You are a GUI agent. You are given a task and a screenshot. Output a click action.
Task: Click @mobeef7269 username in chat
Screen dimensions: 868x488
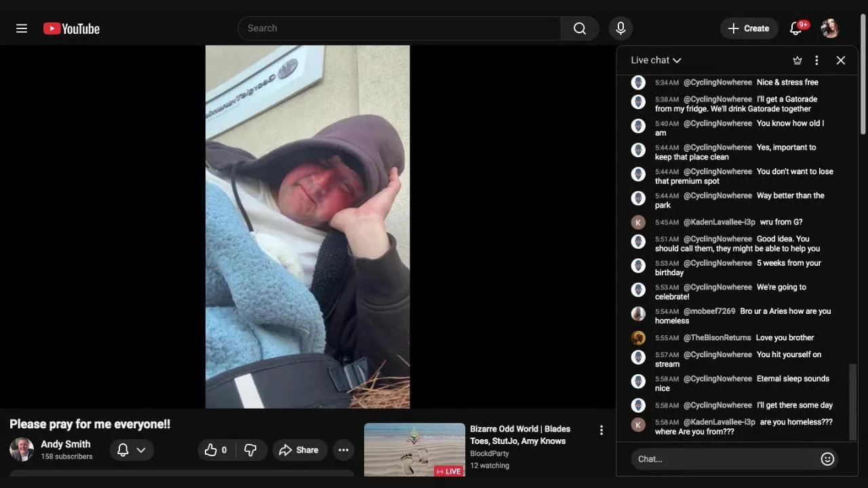709,311
